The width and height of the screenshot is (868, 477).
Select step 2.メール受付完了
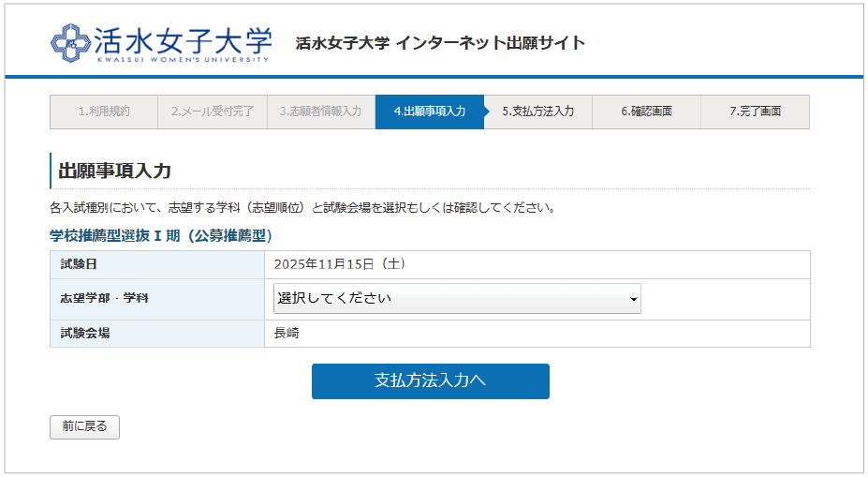click(213, 112)
